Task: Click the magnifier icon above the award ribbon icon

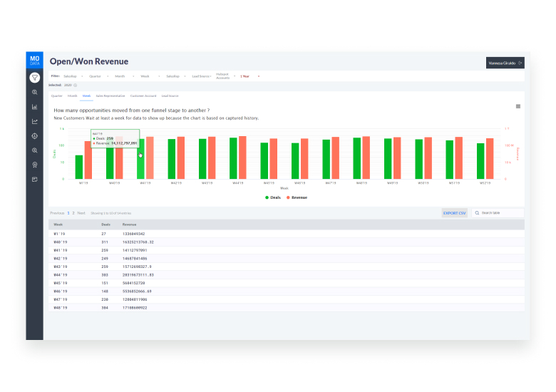Action: pos(35,150)
